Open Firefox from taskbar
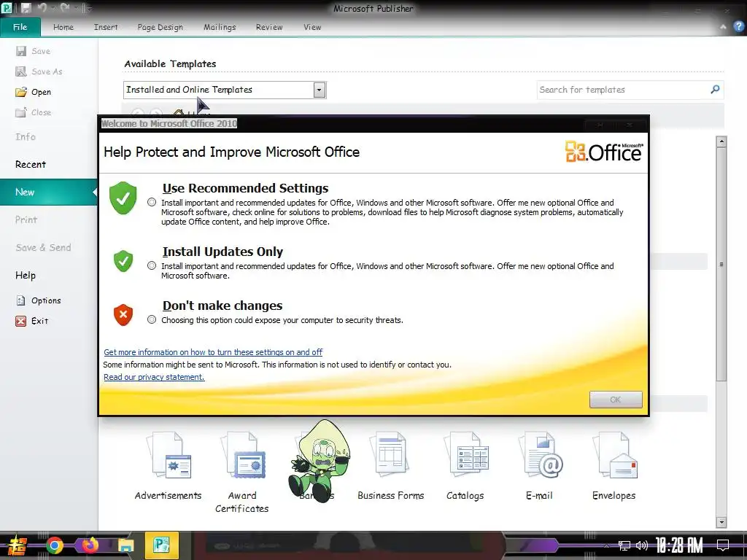Screen dimensions: 747x560 point(90,545)
